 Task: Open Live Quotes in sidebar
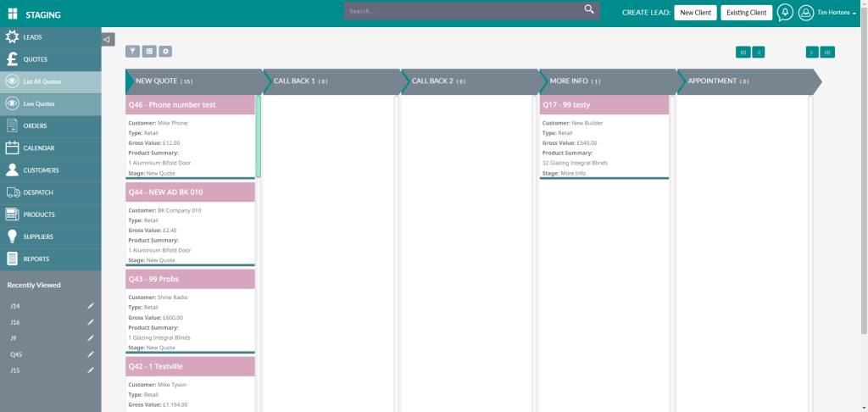point(39,103)
